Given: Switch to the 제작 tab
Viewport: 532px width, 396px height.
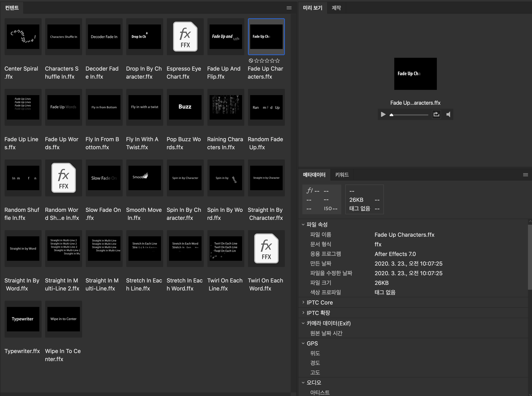Looking at the screenshot, I should click(x=336, y=8).
